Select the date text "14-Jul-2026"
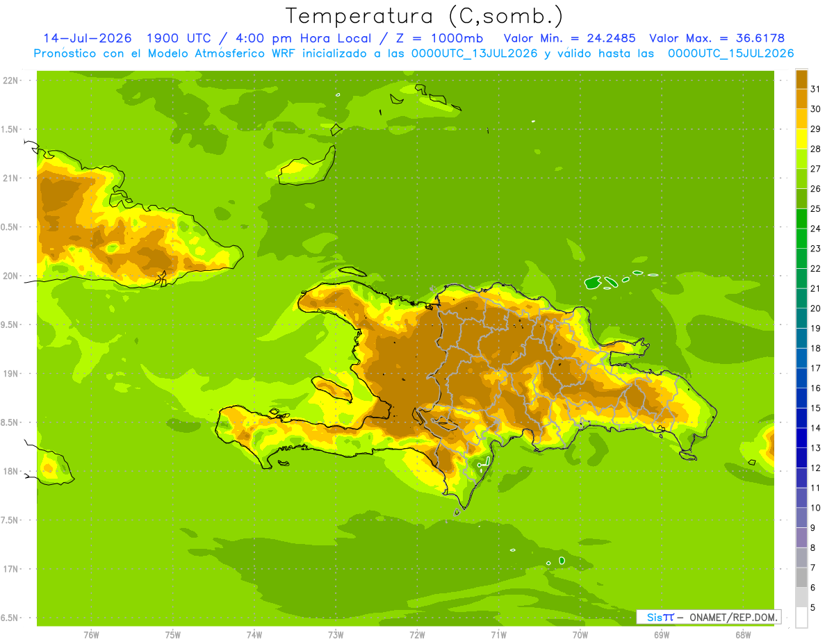Screen dimensions: 834x644 click(88, 38)
